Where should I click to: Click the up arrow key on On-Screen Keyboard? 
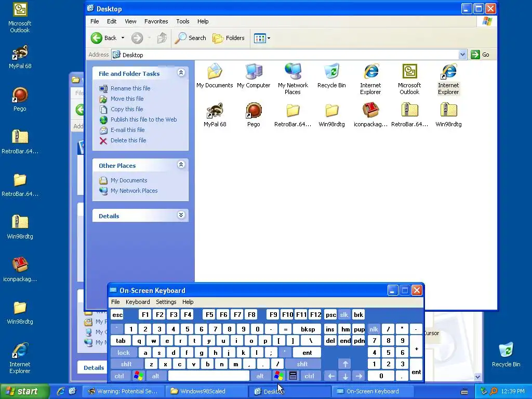point(345,364)
